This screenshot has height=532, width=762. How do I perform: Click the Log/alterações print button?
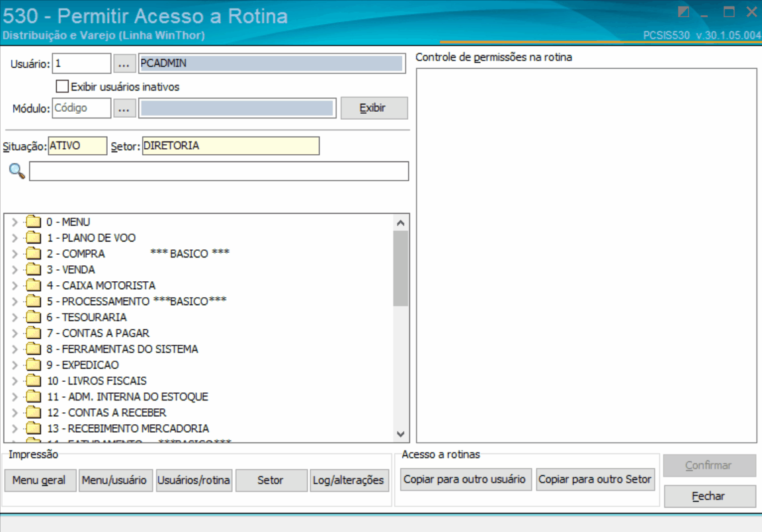(x=349, y=480)
